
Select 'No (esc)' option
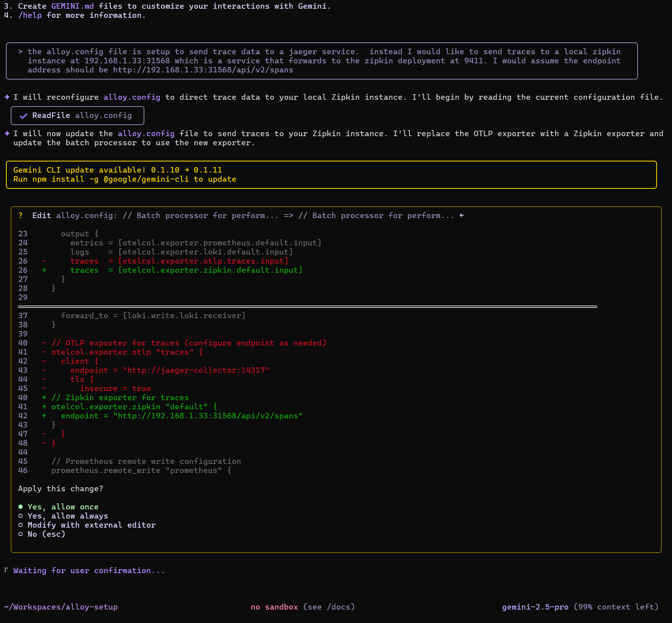[x=42, y=534]
